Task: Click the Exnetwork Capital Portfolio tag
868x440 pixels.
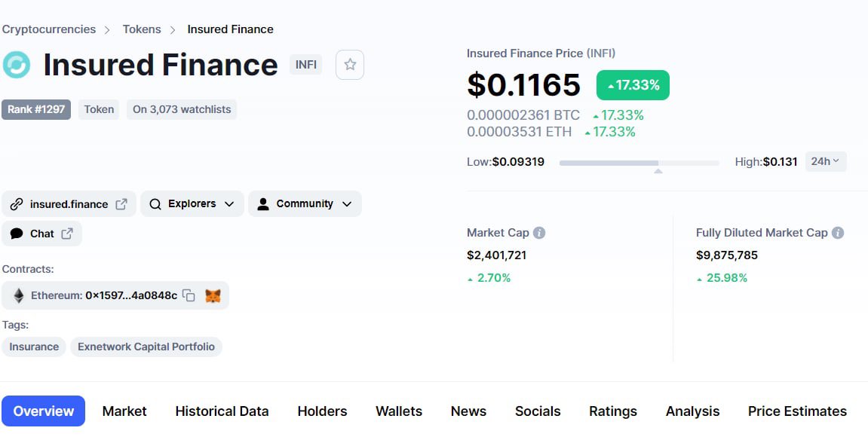Action: point(146,347)
